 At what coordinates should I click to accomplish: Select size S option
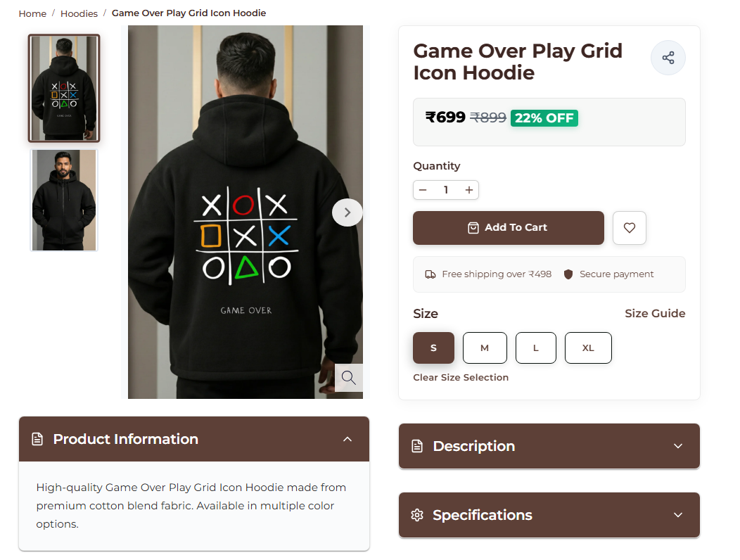(x=433, y=348)
